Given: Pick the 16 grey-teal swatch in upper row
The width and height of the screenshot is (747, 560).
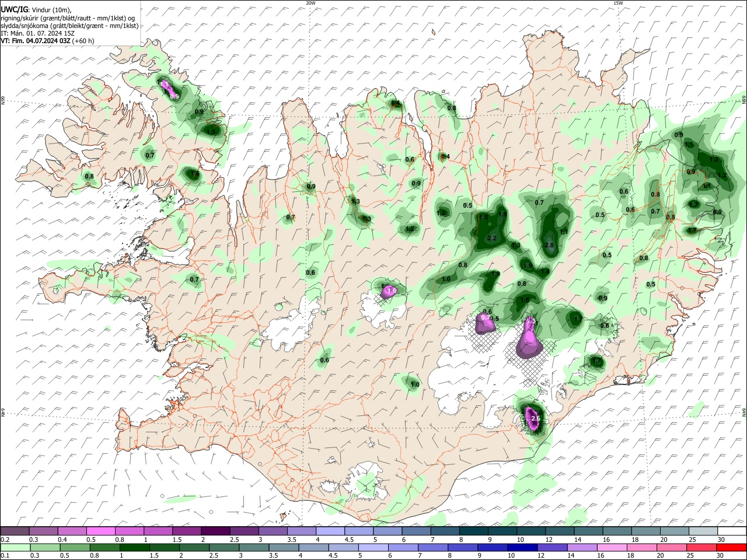Looking at the screenshot, I should [617, 531].
